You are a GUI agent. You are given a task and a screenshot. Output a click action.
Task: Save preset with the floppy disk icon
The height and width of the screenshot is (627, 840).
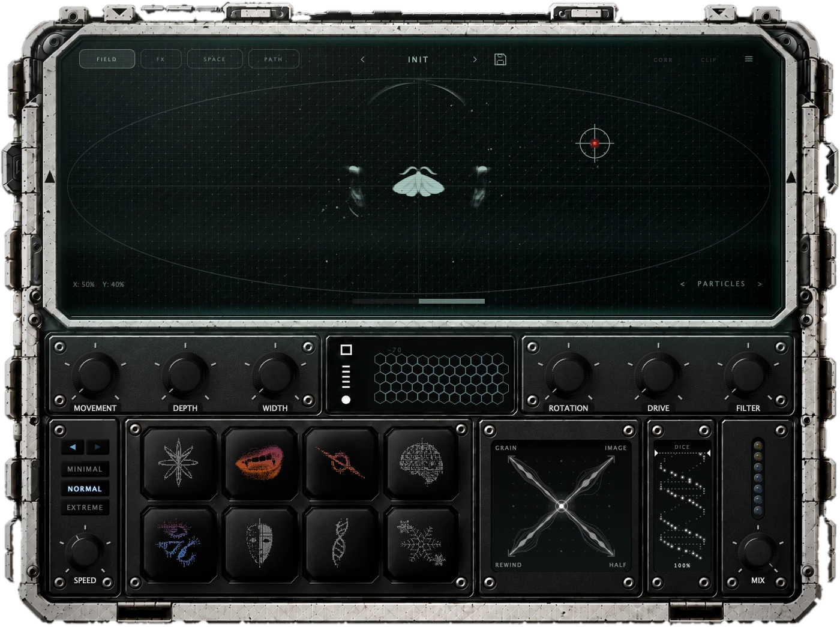coord(500,59)
